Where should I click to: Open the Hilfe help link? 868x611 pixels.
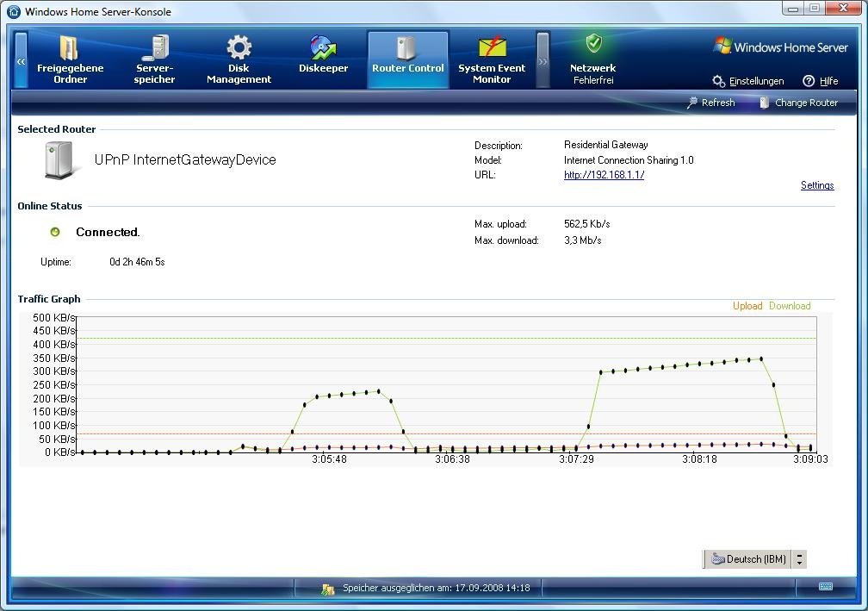821,81
